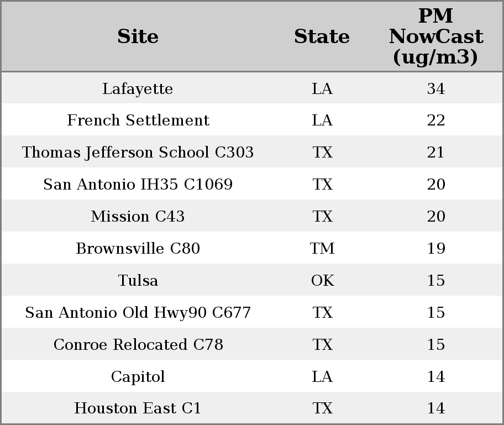Screen dimensions: 504x425
Task: Click the value 34 for Lafayette
Action: tap(435, 89)
